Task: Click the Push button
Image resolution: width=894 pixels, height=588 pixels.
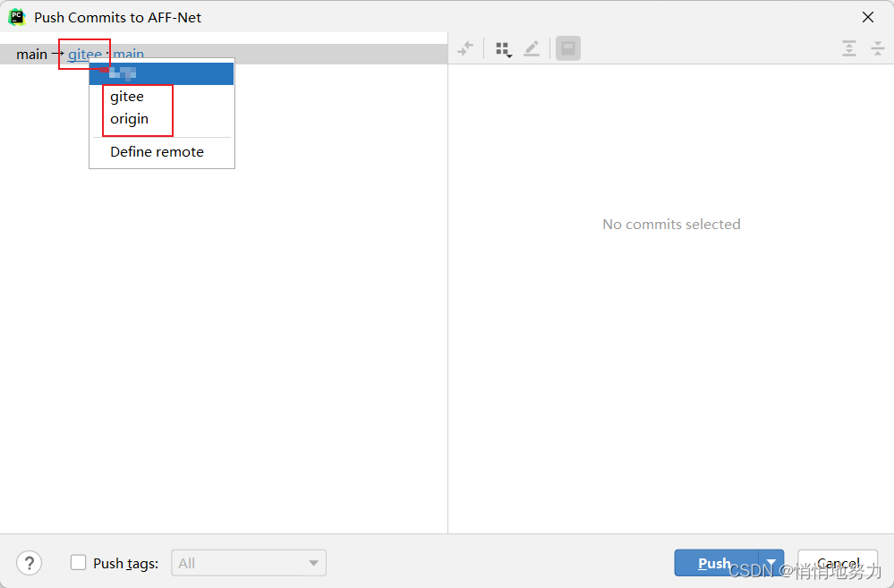Action: (x=715, y=563)
